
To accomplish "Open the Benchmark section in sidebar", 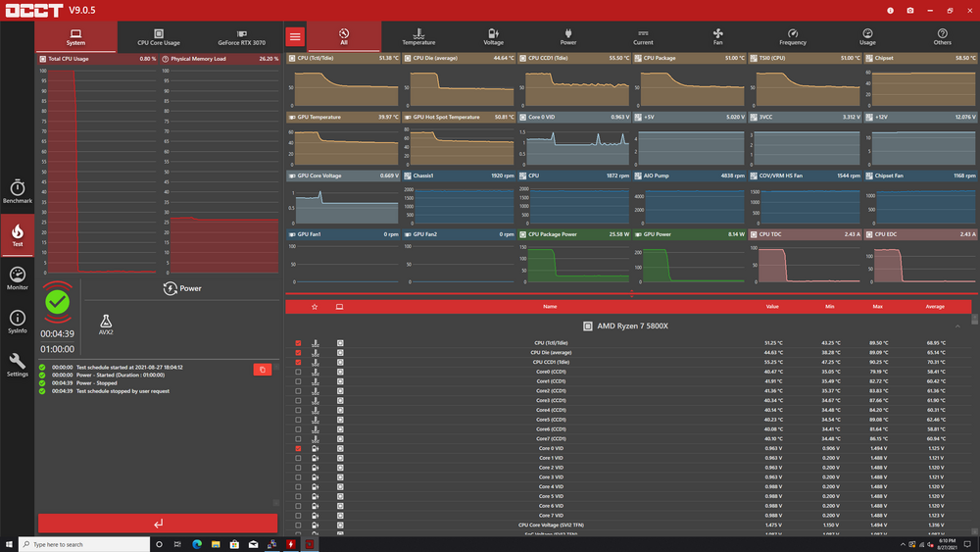I will (x=18, y=191).
